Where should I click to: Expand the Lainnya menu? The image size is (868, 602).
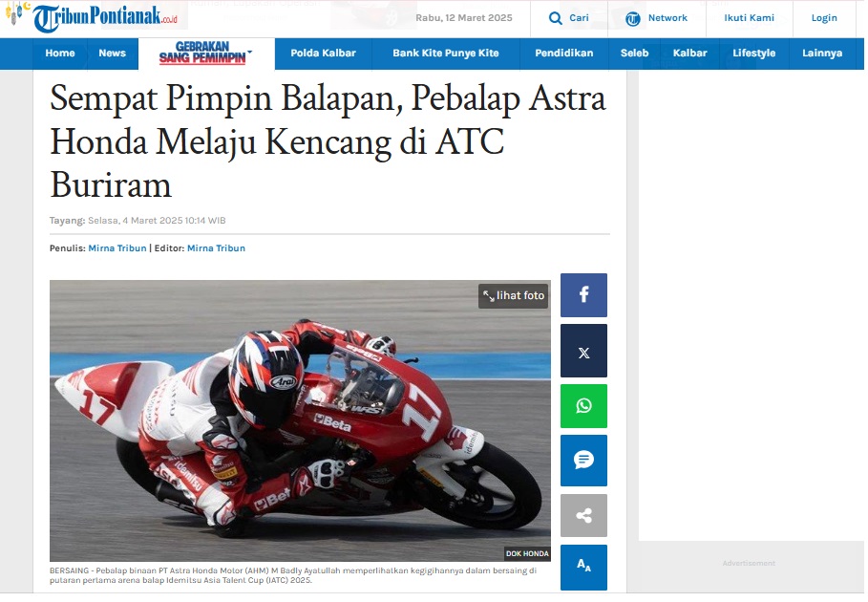coord(822,54)
